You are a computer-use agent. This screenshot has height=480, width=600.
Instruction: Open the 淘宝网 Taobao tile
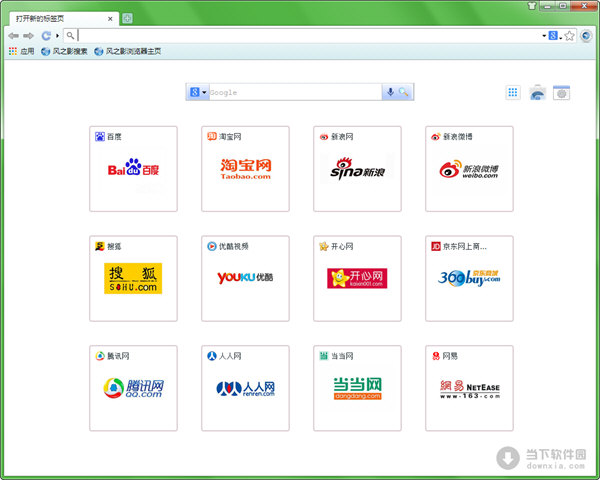(245, 169)
